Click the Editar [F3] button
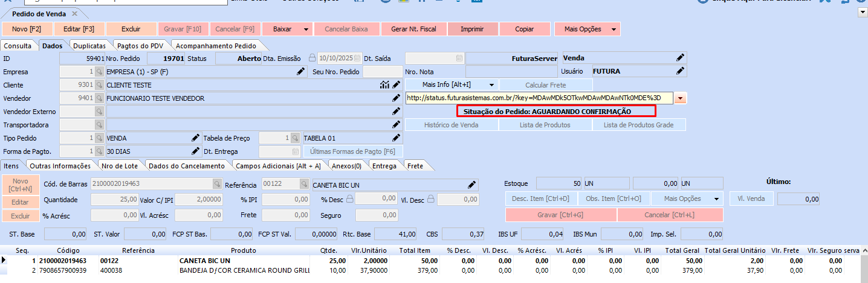The image size is (868, 283). [x=80, y=29]
